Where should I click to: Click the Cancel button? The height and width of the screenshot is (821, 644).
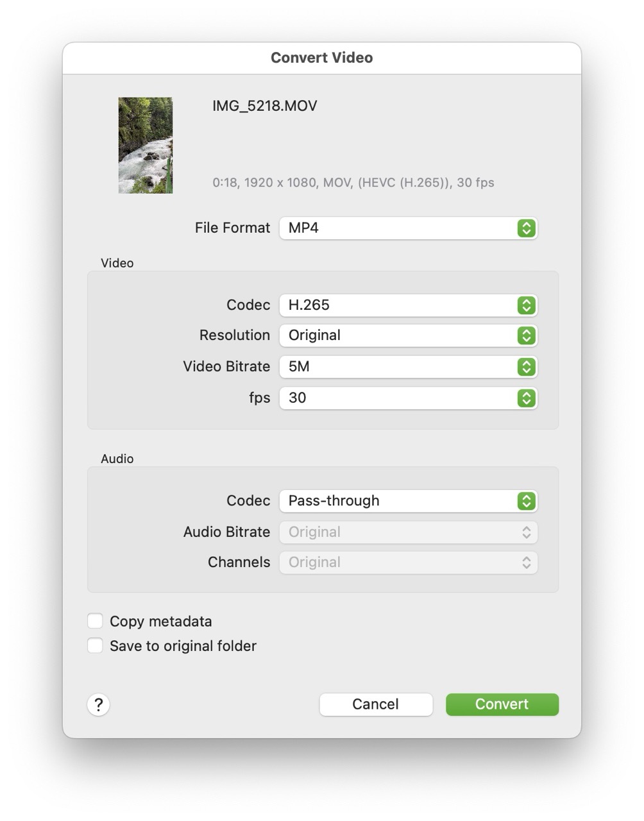[376, 704]
